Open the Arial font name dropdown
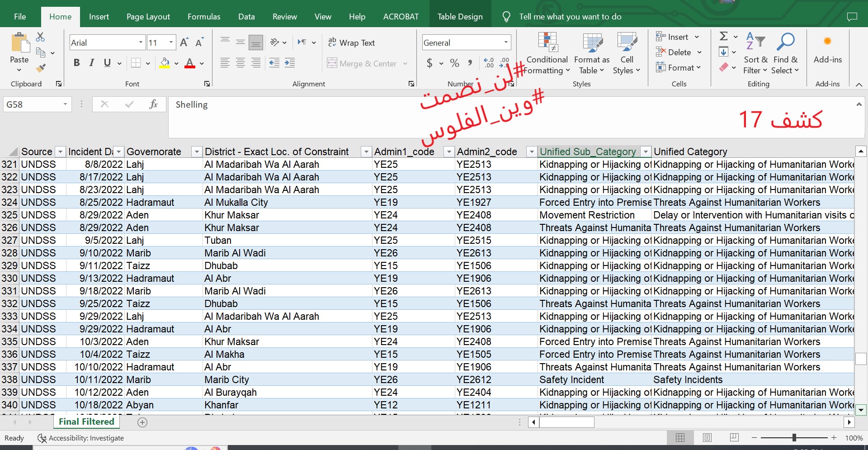 click(x=141, y=43)
